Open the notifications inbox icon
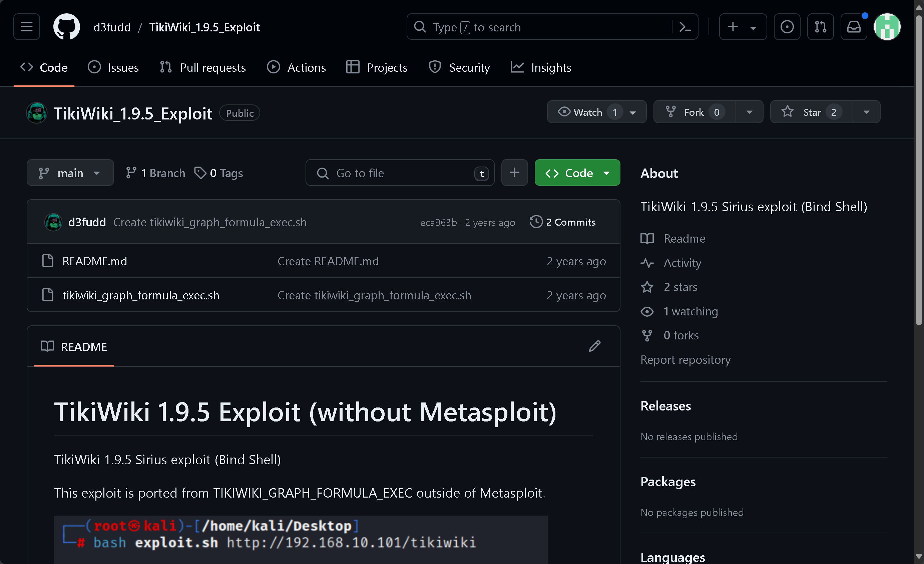This screenshot has width=924, height=564. coord(854,27)
